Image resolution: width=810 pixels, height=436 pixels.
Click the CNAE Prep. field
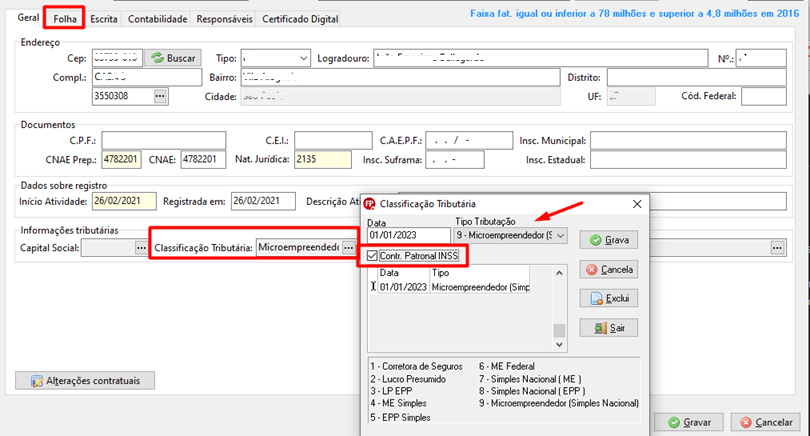pyautogui.click(x=122, y=160)
